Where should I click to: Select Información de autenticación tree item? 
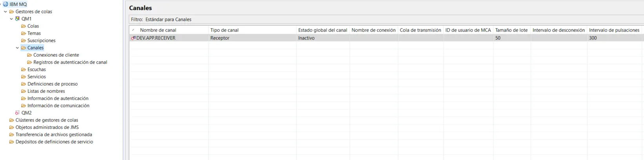point(58,98)
